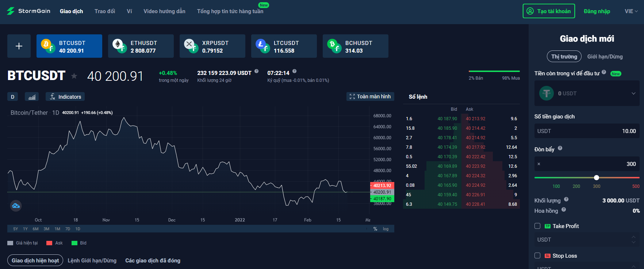Screen dimensions: 644x269
Task: Set leverage slider to 500 mark
Action: (636, 186)
